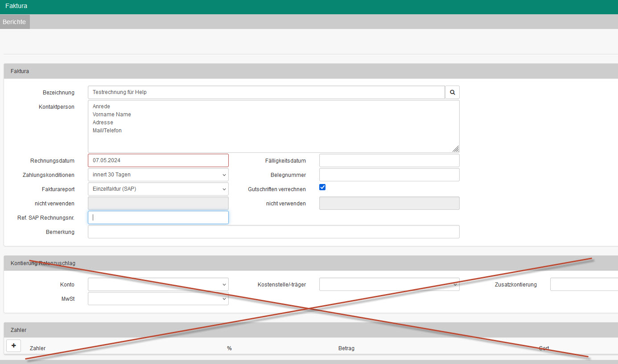This screenshot has height=364, width=618.
Task: Click the Betrag column header
Action: pyautogui.click(x=346, y=348)
